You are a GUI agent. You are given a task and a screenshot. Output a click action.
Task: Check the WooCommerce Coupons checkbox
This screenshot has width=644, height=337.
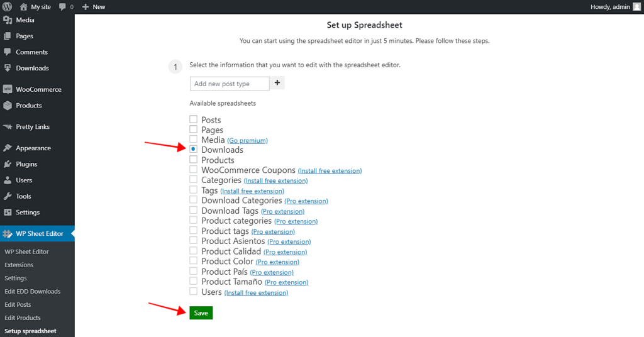click(194, 169)
